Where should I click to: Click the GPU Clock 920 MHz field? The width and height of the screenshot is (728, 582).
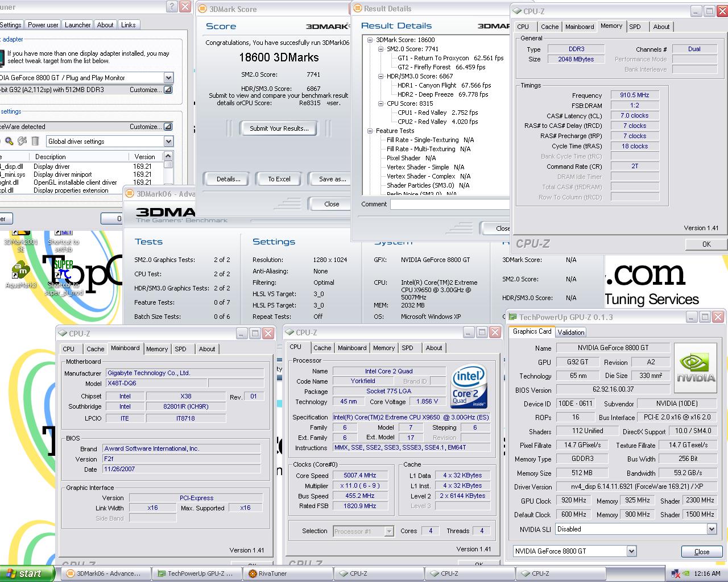coord(573,500)
